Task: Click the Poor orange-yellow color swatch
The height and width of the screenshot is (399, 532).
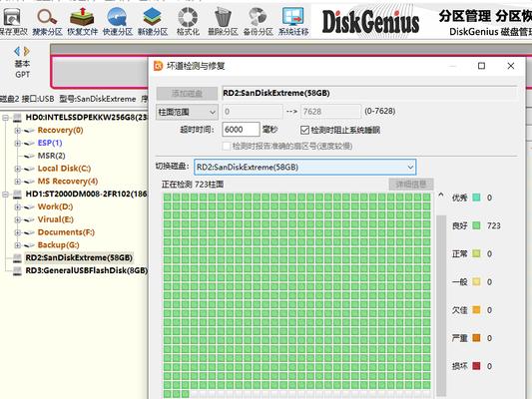Action: point(476,310)
